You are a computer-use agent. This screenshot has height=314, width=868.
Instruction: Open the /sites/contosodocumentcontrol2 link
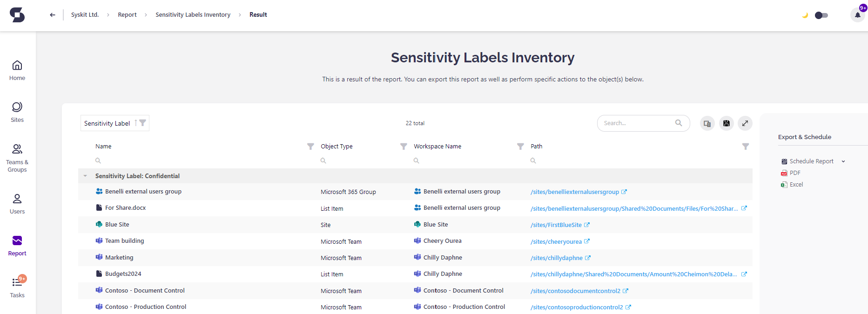click(x=575, y=291)
